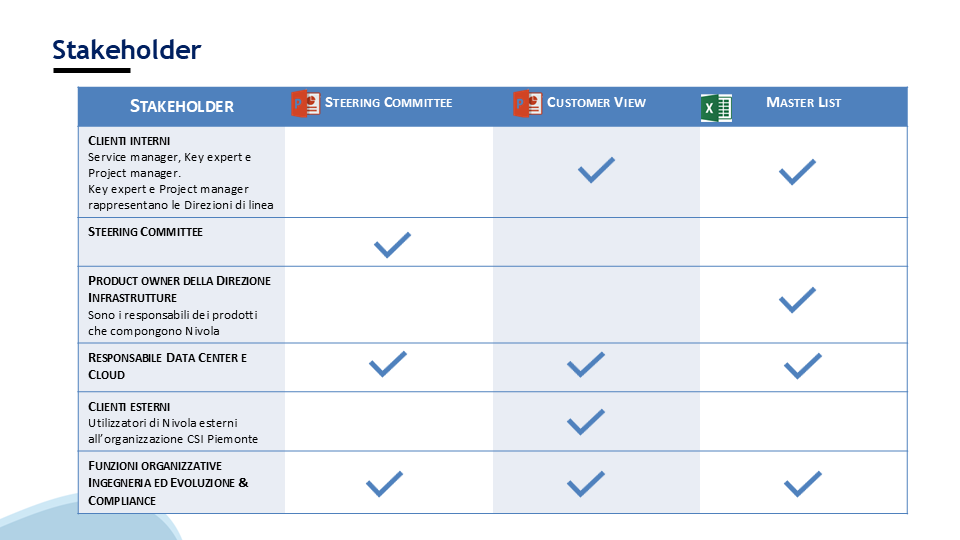Image resolution: width=960 pixels, height=540 pixels.
Task: Select the Product owner della Direzione Infrastrutture cell
Action: click(182, 305)
